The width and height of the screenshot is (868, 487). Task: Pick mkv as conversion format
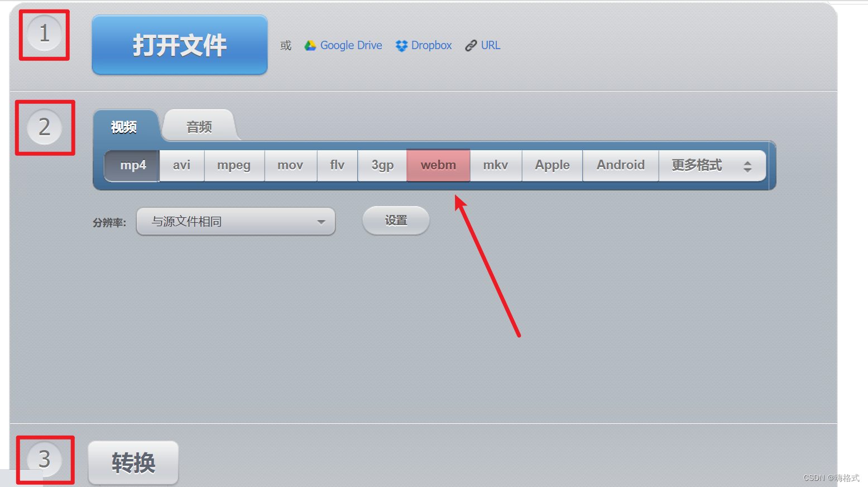point(495,165)
